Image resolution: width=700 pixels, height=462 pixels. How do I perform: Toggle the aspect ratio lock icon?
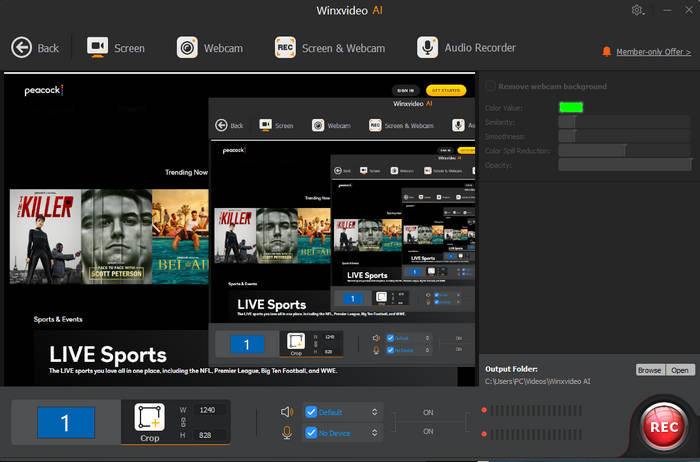coord(183,422)
